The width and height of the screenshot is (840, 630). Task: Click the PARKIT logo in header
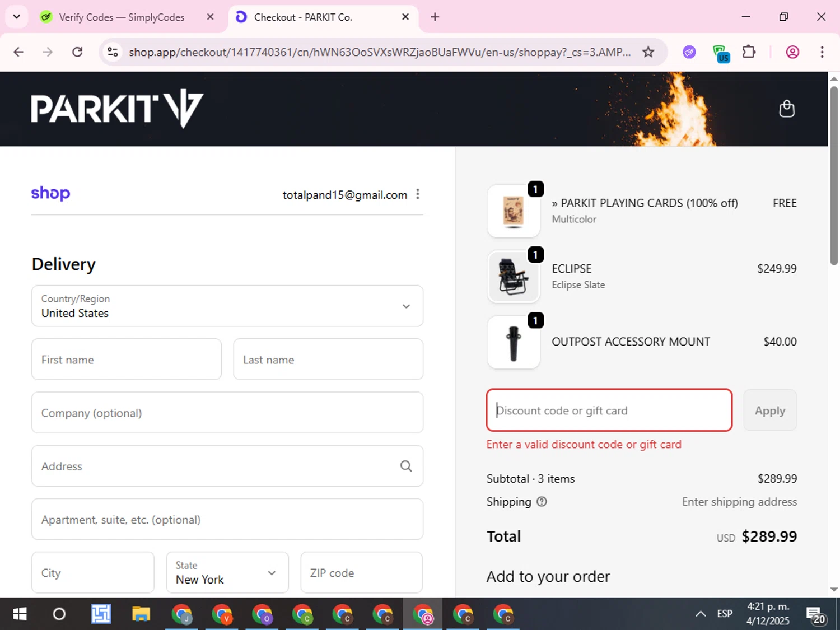[117, 109]
